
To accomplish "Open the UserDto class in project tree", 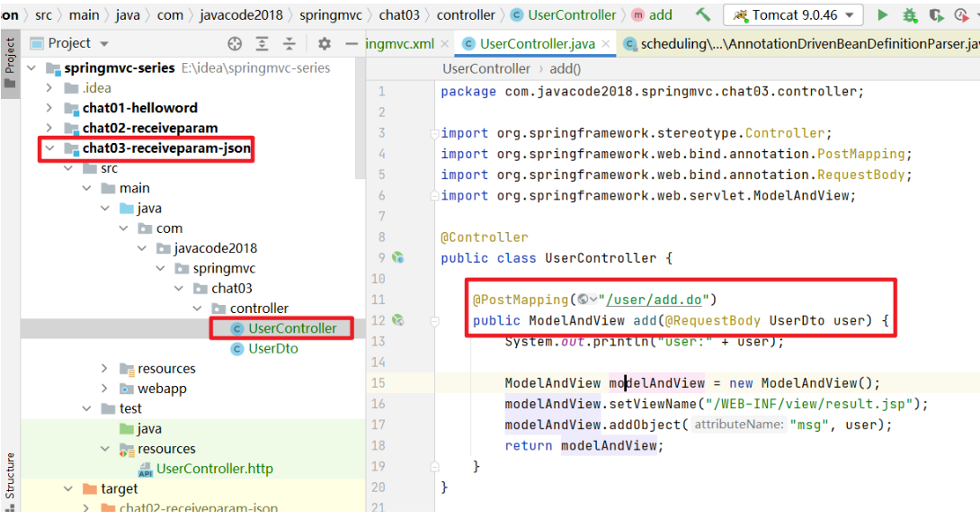I will 272,348.
